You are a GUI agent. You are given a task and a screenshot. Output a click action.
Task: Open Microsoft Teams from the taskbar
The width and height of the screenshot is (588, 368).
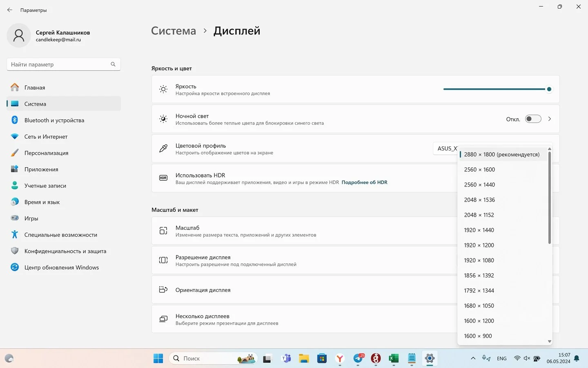[286, 359]
